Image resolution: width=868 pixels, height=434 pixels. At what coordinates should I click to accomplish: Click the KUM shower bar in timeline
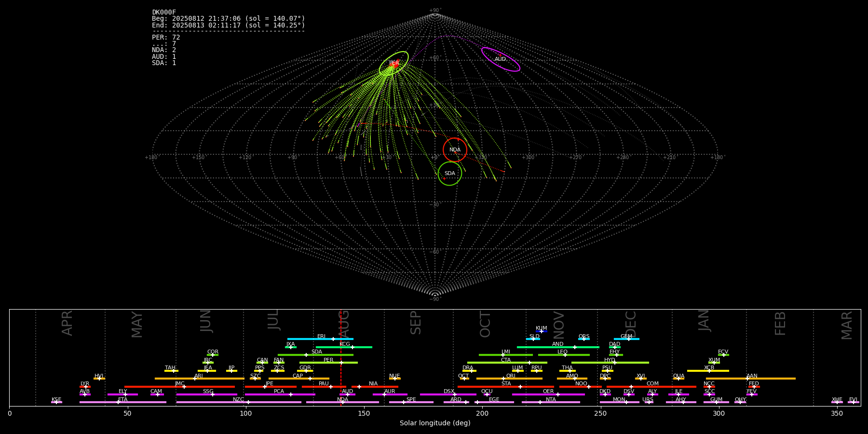tap(542, 331)
